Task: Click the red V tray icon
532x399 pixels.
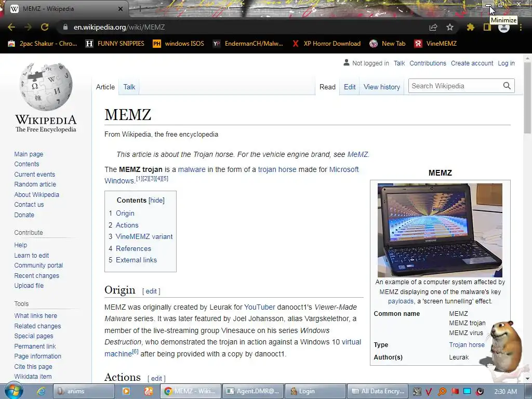Action: [x=429, y=392]
